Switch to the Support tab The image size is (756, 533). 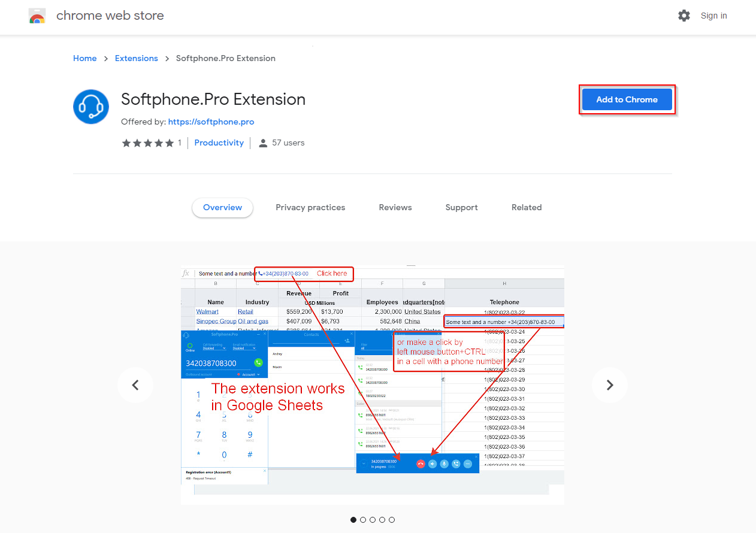tap(461, 208)
